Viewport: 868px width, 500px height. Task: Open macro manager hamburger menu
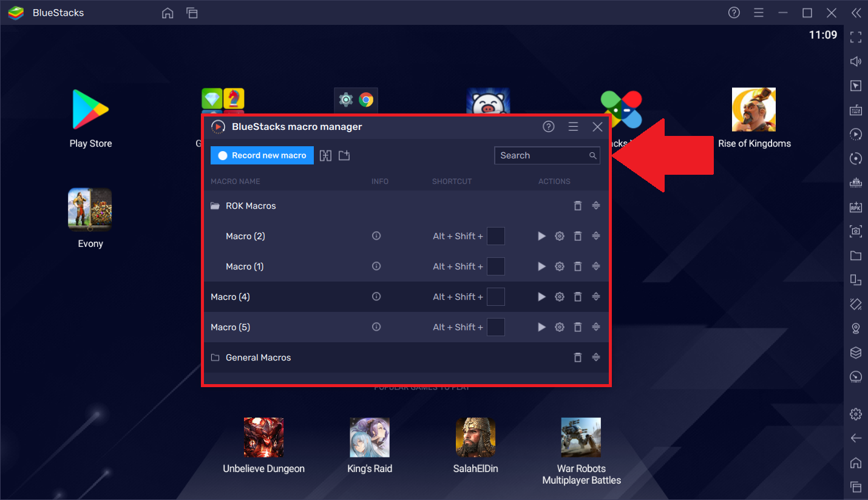[x=573, y=126]
